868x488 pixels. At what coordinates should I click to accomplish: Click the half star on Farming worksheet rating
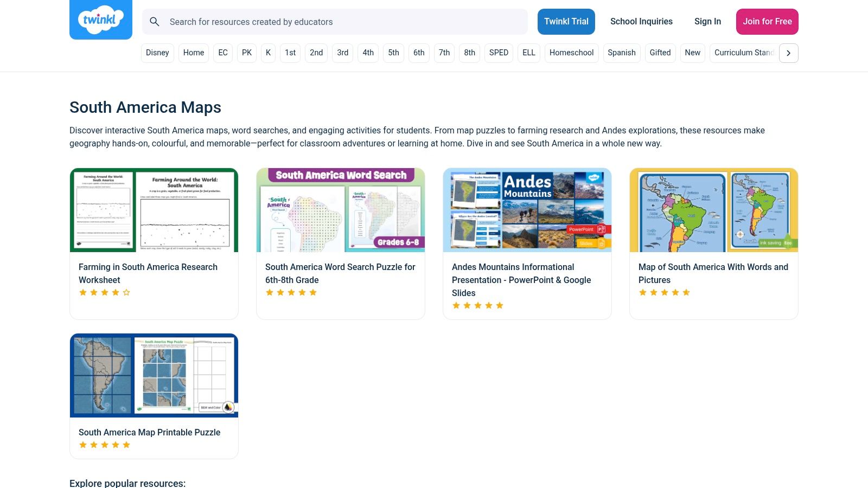[x=126, y=292]
